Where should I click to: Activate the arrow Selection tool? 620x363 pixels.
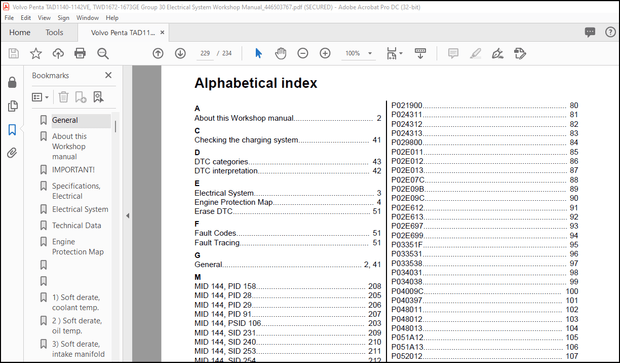[258, 53]
